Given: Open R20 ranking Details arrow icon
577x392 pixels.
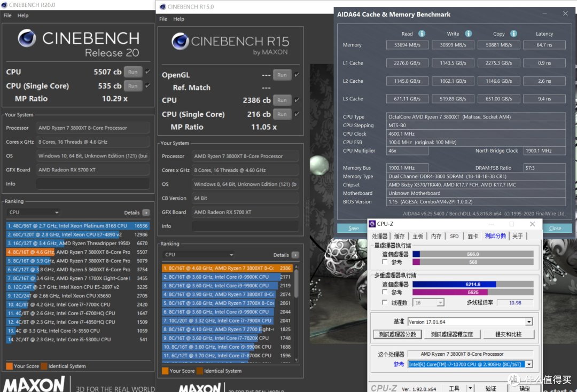Looking at the screenshot, I should pos(146,213).
